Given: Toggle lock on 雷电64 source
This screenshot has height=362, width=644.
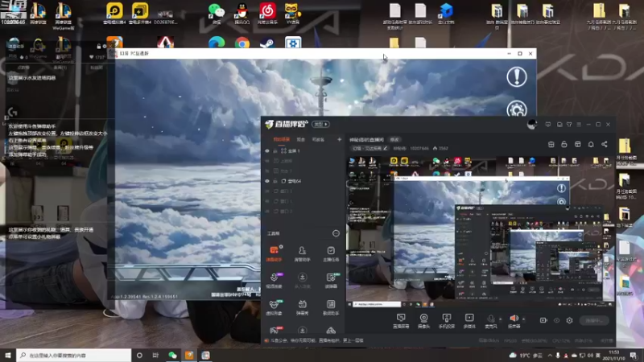Looking at the screenshot, I should [x=275, y=181].
